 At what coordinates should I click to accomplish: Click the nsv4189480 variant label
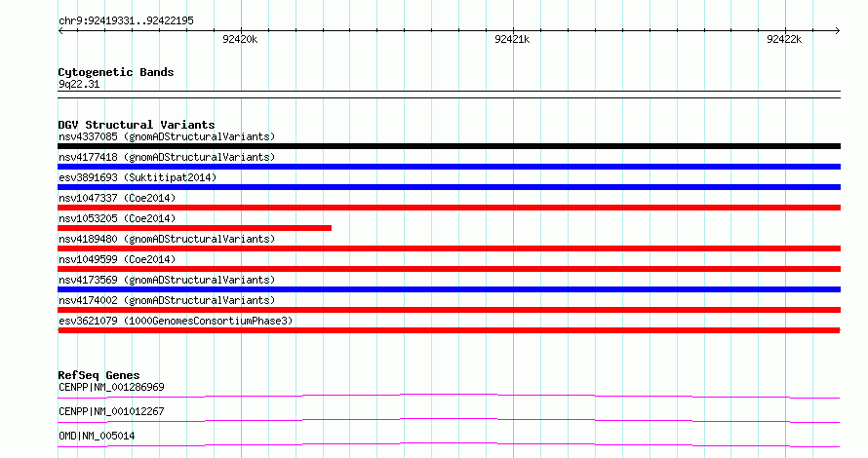click(167, 239)
